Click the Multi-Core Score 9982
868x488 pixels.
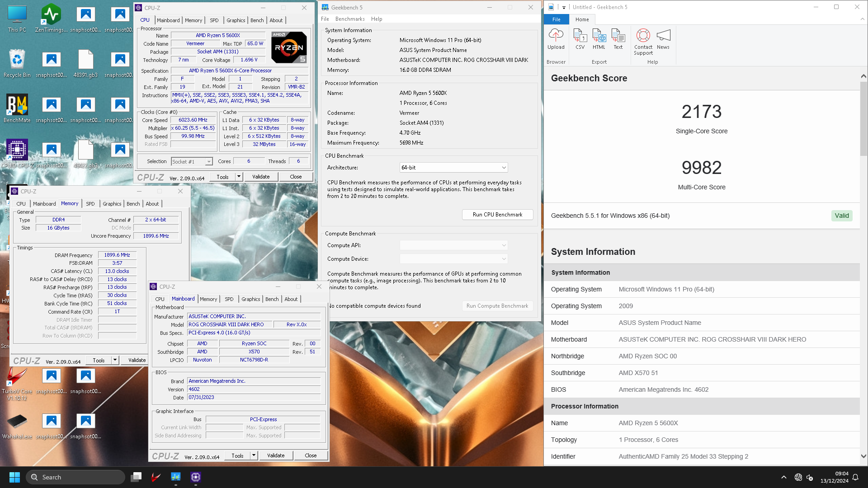[x=702, y=168]
